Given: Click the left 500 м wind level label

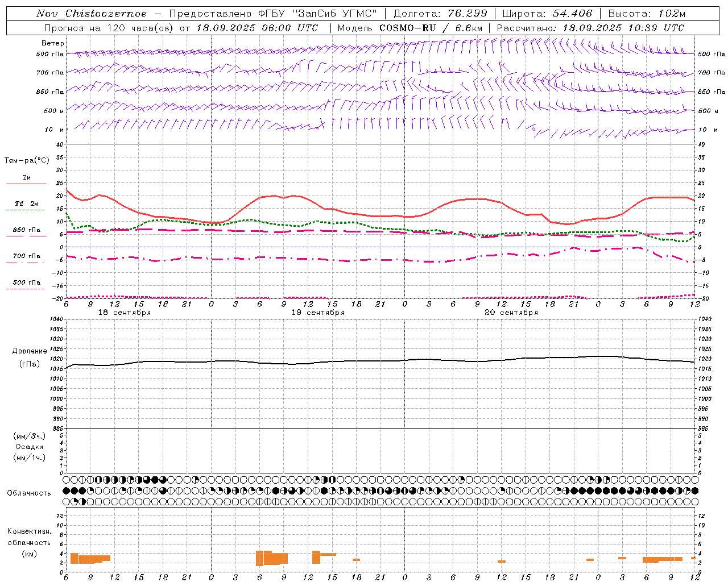Looking at the screenshot, I should [x=54, y=111].
